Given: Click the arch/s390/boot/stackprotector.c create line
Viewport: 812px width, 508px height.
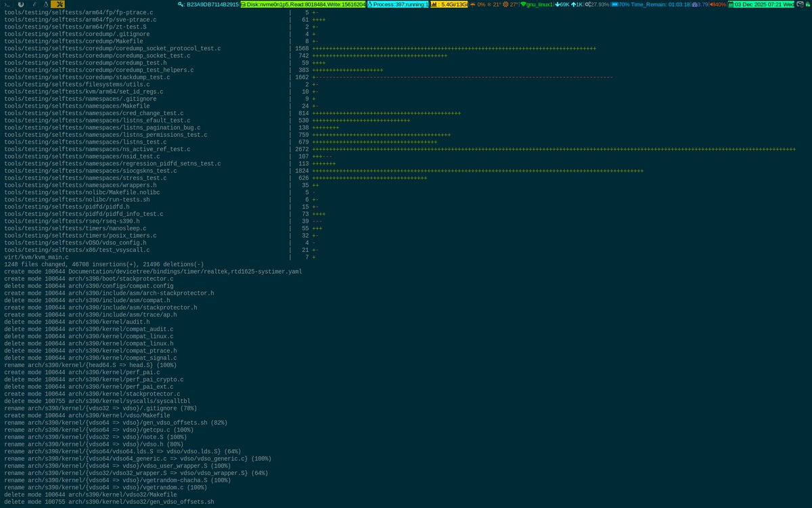Looking at the screenshot, I should (89, 278).
